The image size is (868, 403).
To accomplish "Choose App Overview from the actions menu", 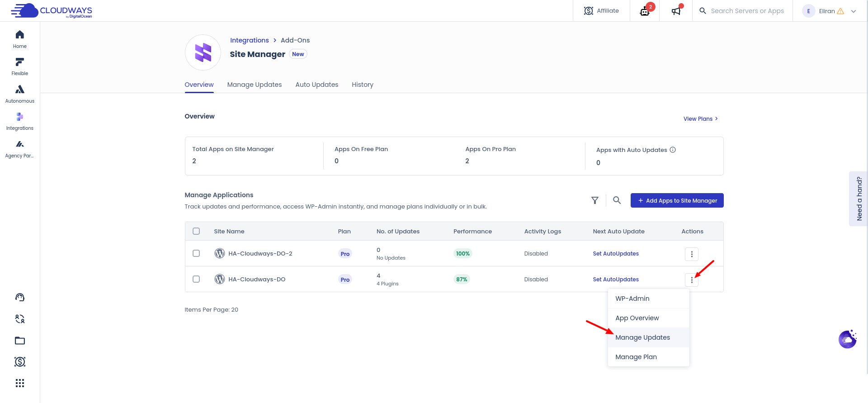I will 649,318.
